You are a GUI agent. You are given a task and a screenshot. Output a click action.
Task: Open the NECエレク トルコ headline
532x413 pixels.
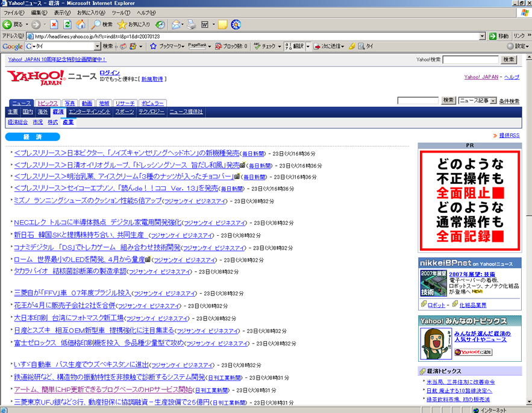(98, 222)
